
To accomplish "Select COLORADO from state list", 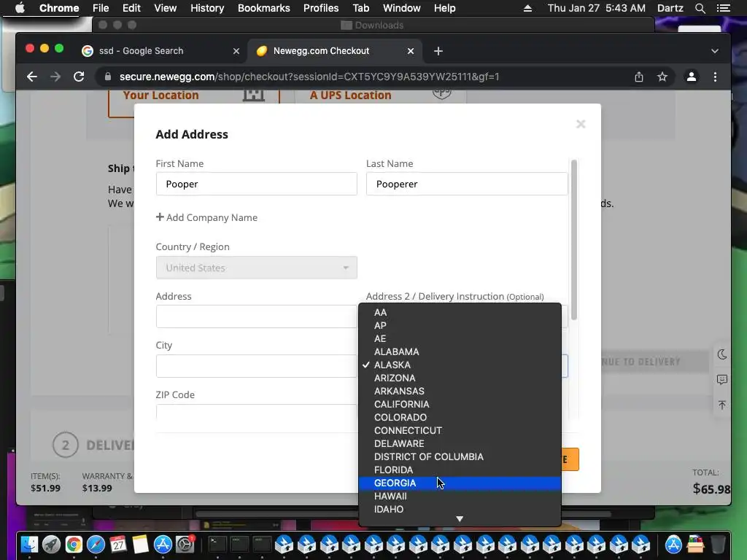I will click(x=460, y=417).
